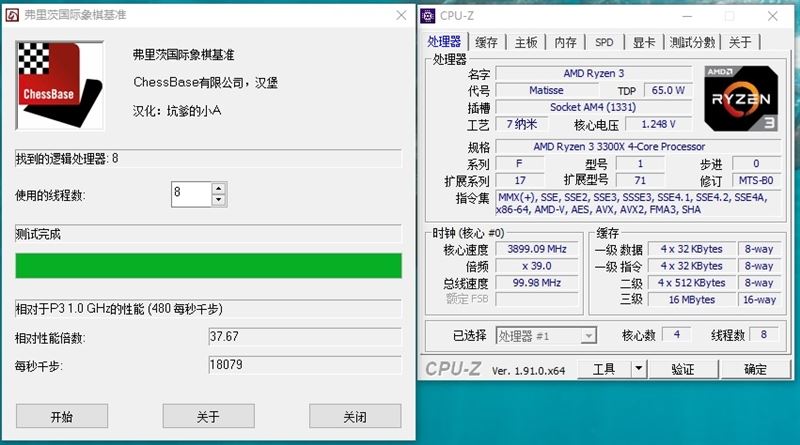
Task: Click the AMD Ryzen 3 logo
Action: pyautogui.click(x=741, y=98)
